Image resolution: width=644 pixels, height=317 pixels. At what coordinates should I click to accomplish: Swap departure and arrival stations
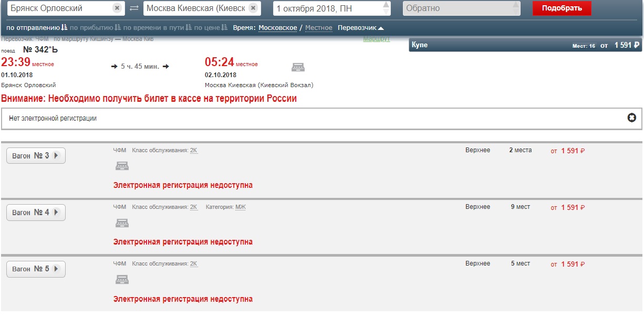click(134, 8)
